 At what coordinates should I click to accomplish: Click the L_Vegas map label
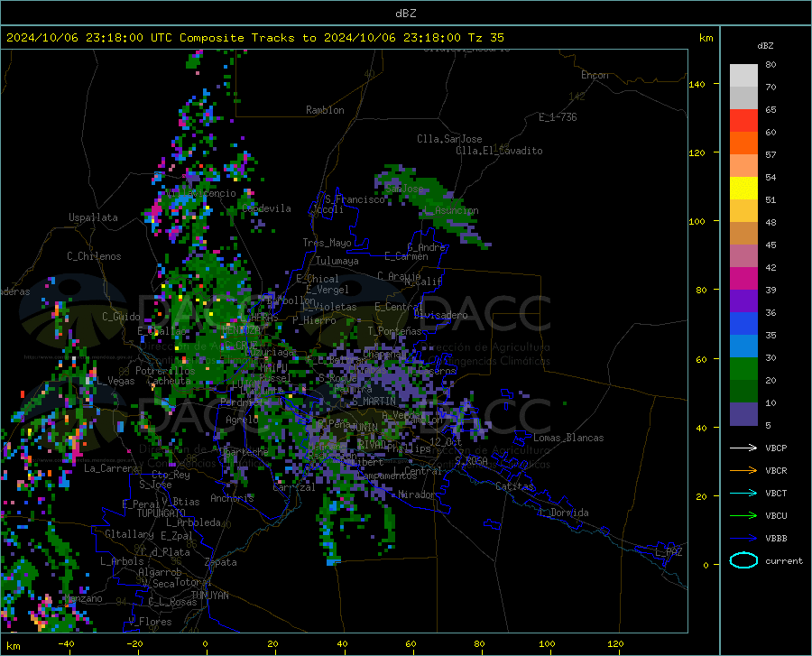click(x=115, y=381)
